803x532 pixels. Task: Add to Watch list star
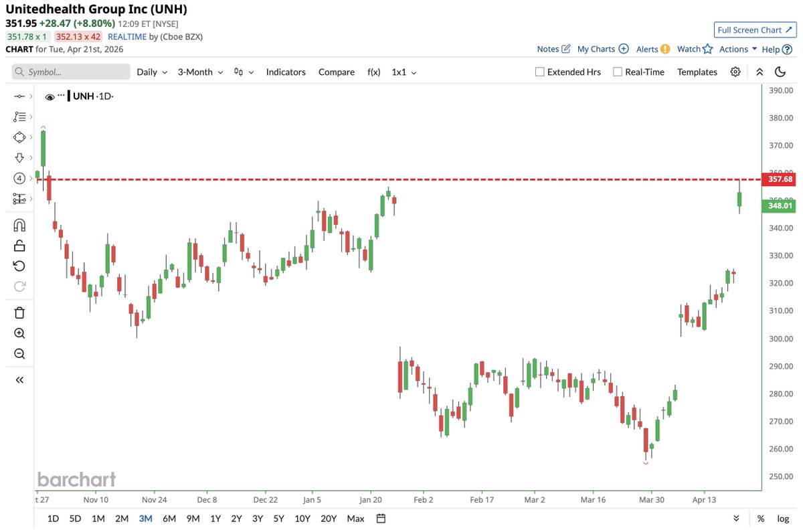click(695, 49)
